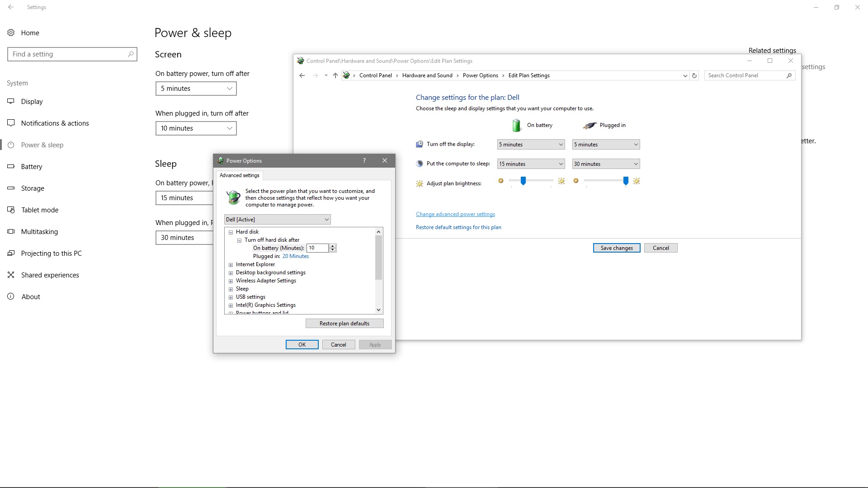868x488 pixels.
Task: Click the Control Panel address bar icon
Action: [x=346, y=75]
